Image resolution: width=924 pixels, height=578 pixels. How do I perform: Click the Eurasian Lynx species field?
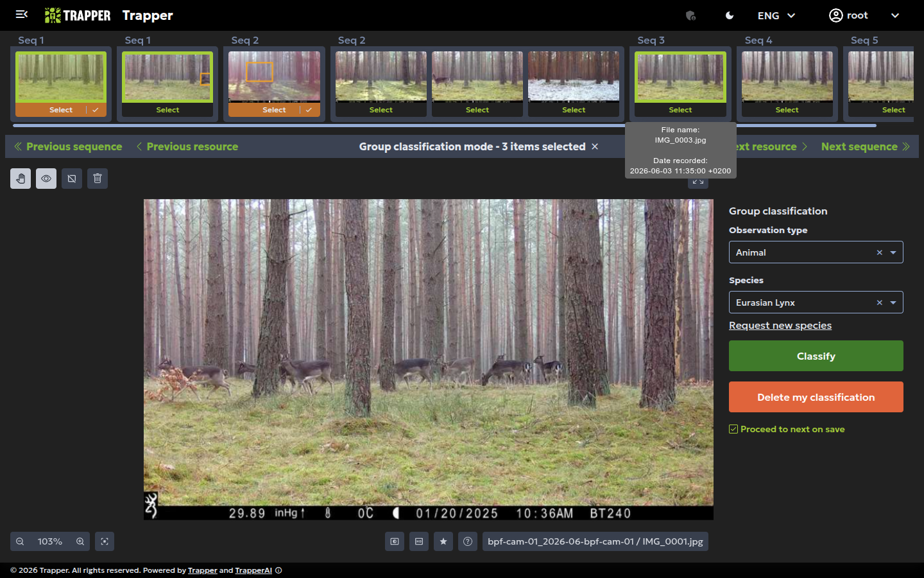click(816, 302)
